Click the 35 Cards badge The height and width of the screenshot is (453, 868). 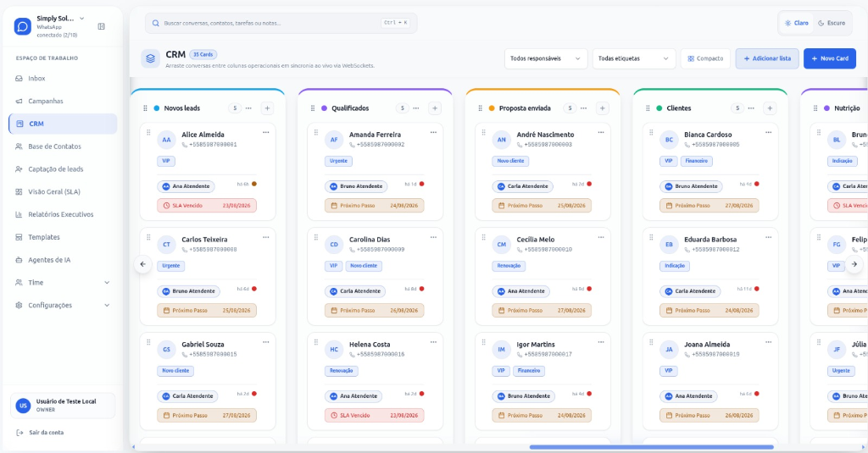click(x=203, y=55)
